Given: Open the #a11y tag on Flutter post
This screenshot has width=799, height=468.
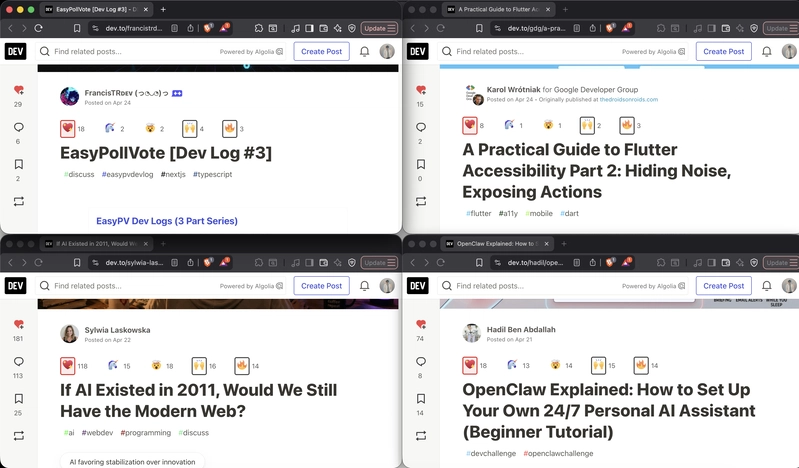Looking at the screenshot, I should tap(508, 214).
